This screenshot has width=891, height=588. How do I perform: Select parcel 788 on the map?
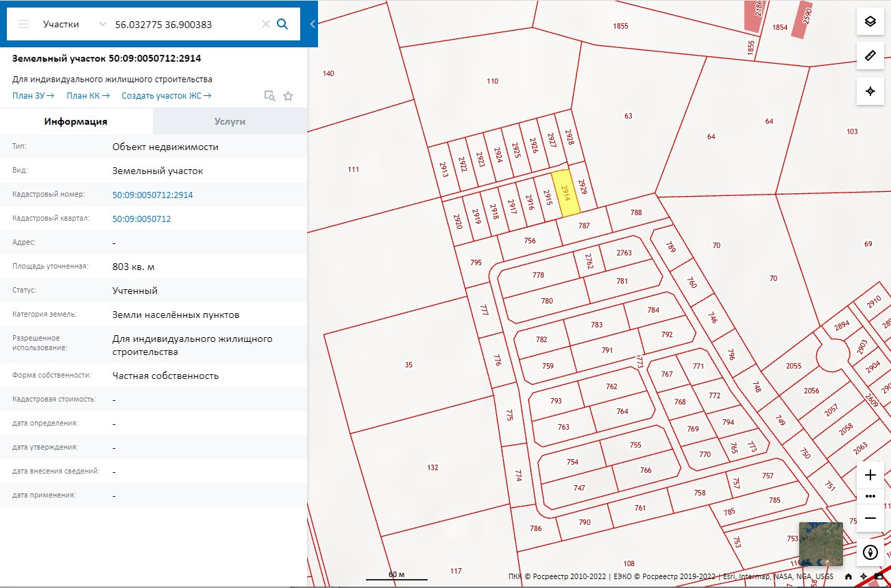(636, 212)
